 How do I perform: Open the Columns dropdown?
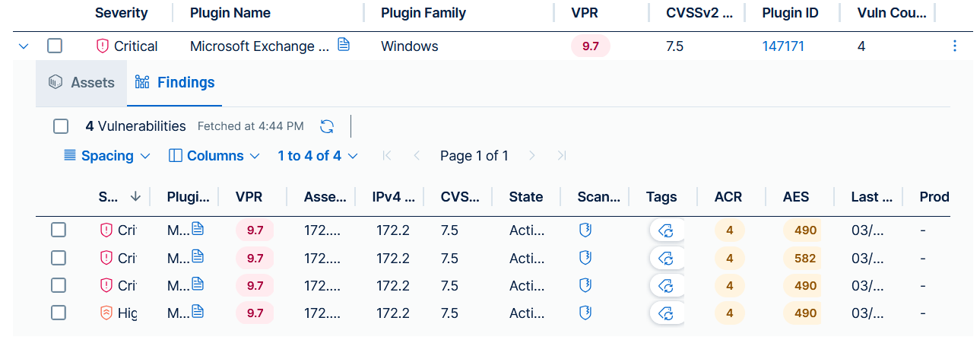click(x=214, y=156)
